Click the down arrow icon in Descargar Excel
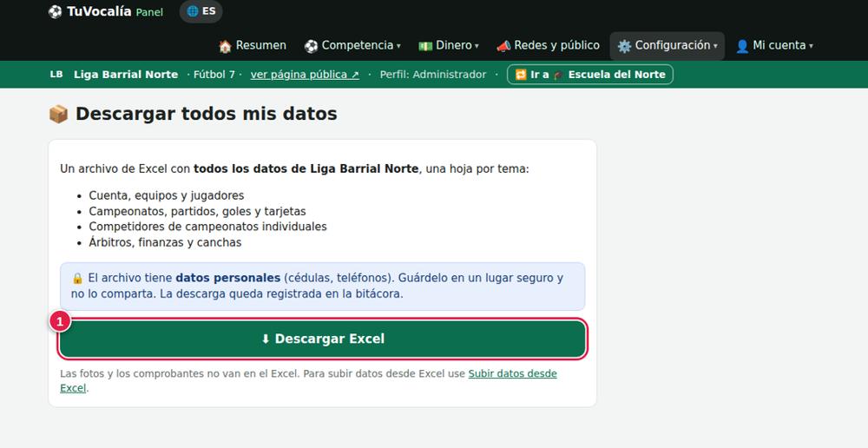Screen dimensions: 868x448 (265, 339)
